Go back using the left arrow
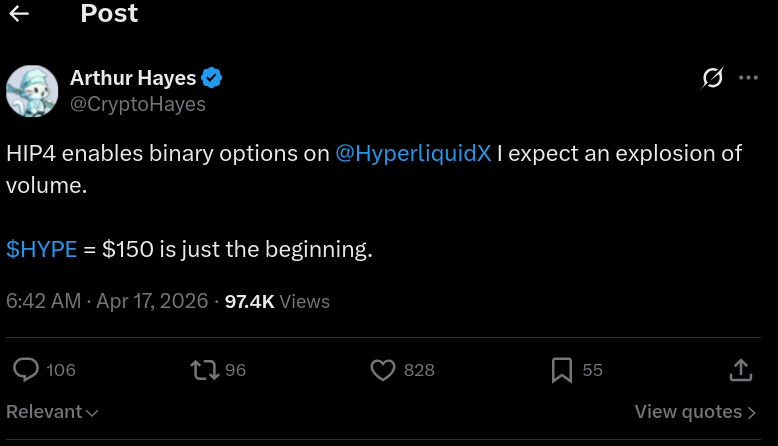Screen dimensions: 778x446 click(x=19, y=14)
